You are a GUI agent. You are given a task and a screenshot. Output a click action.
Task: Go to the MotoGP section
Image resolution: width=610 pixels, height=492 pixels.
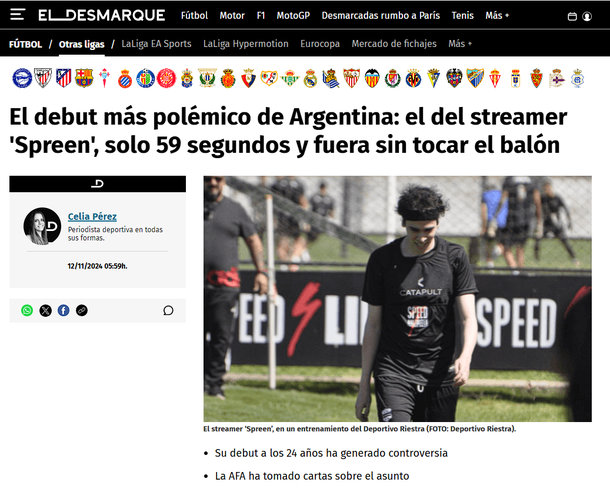[x=293, y=16]
